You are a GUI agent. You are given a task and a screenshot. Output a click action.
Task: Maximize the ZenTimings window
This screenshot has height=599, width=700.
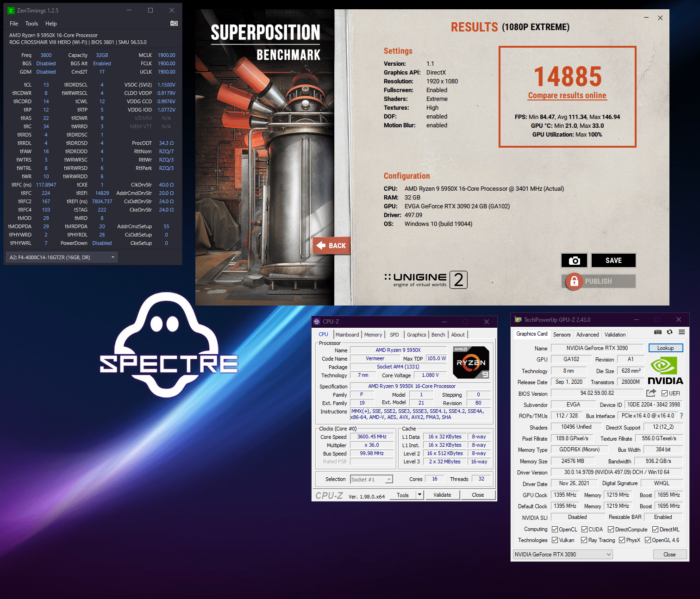[x=150, y=10]
